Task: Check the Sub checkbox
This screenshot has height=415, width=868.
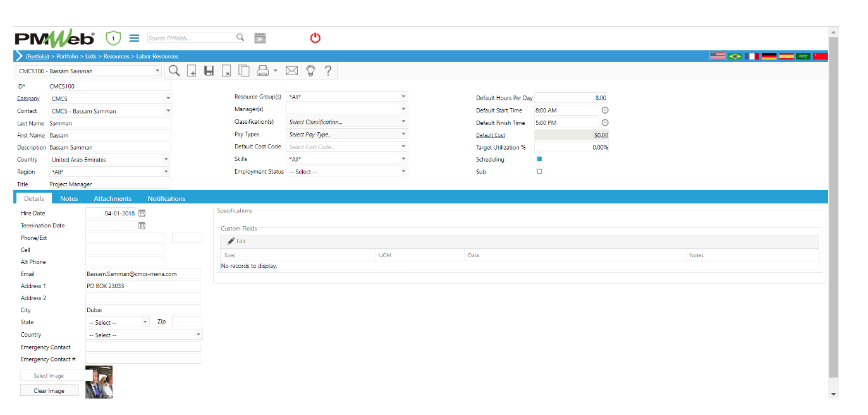Action: pos(539,171)
